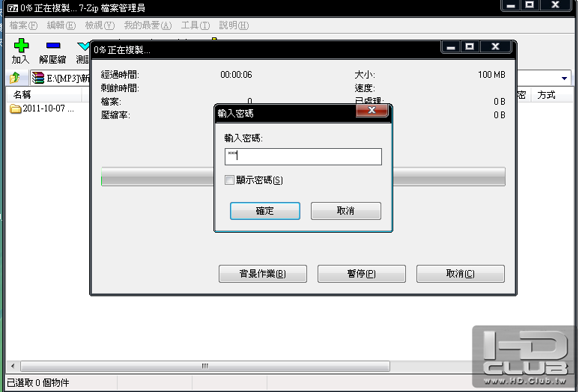Screen dimensions: 582x392
Task: Minimize the 7-Zip File Manager window
Action: tap(511, 5)
